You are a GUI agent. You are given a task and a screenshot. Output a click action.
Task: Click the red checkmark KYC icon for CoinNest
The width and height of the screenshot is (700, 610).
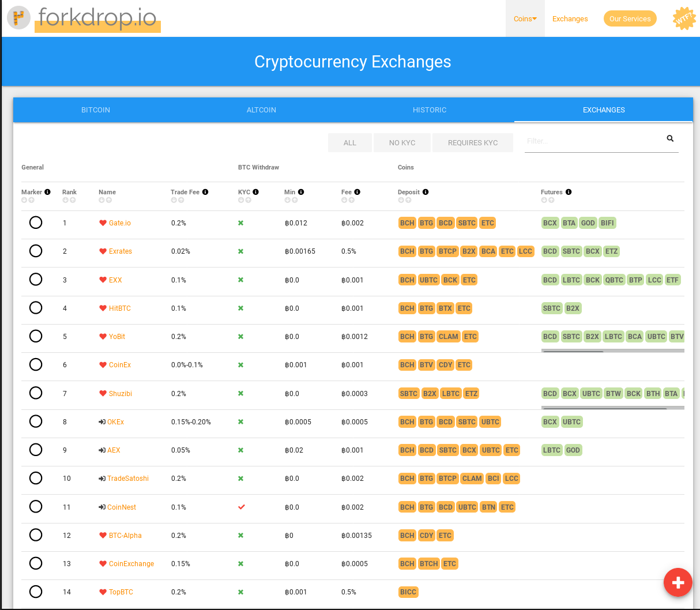pyautogui.click(x=240, y=507)
